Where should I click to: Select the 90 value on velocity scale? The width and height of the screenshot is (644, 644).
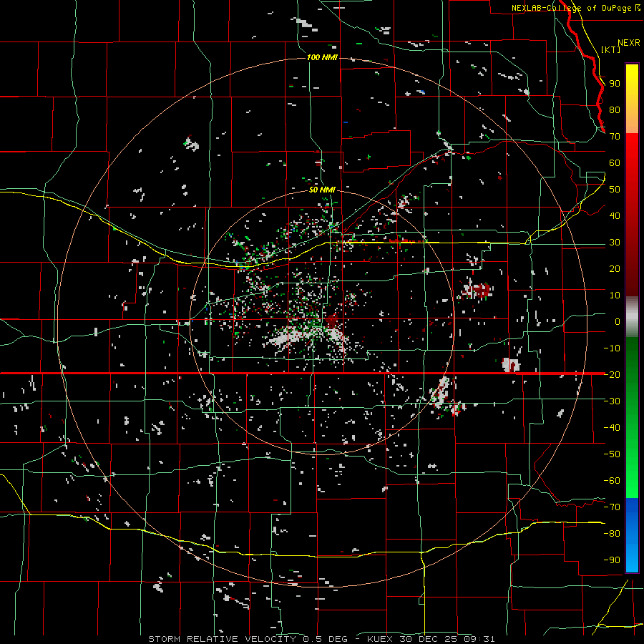click(615, 84)
